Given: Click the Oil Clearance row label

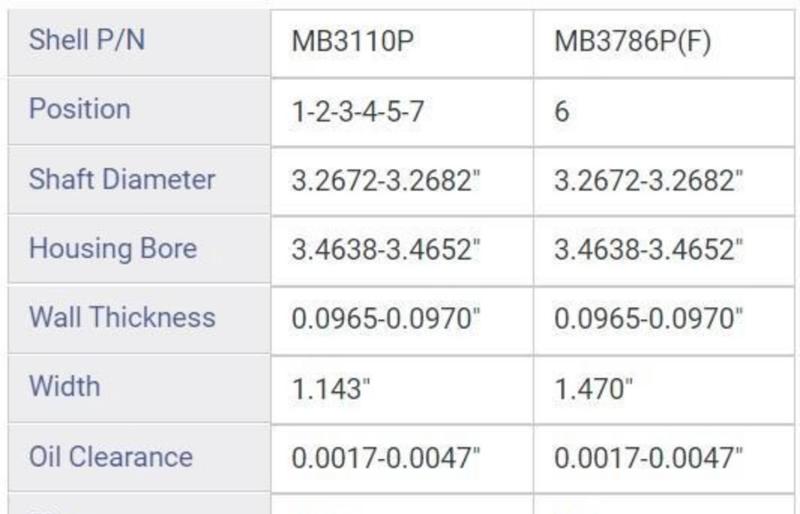Looking at the screenshot, I should point(111,457).
